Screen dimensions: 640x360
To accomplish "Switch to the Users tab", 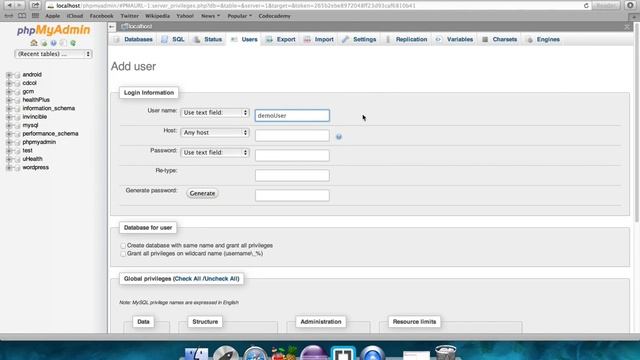I will (x=244, y=40).
